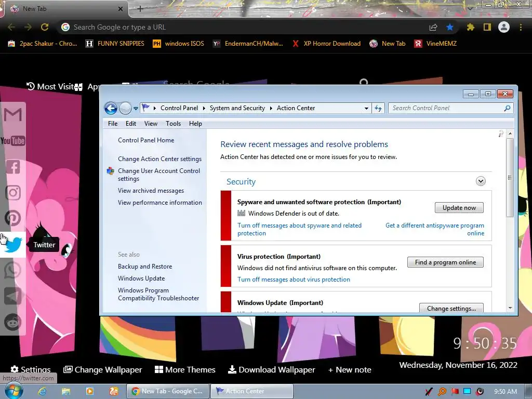Open the Chrome extensions puzzle icon
The image size is (532, 399).
point(470,27)
